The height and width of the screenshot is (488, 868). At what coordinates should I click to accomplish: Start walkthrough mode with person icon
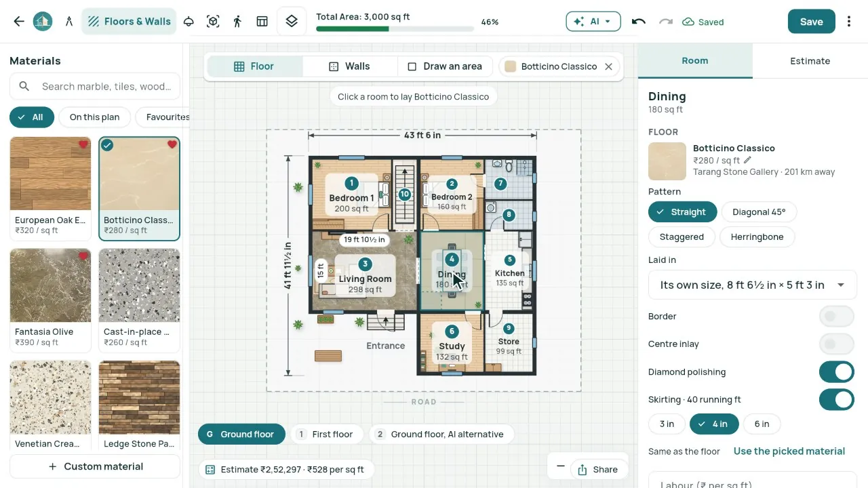pos(237,22)
